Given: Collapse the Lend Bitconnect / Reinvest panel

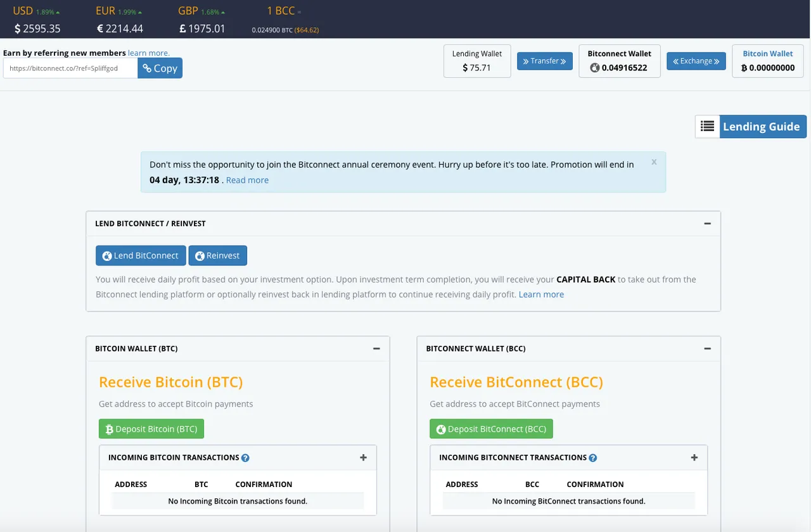Looking at the screenshot, I should (x=707, y=224).
